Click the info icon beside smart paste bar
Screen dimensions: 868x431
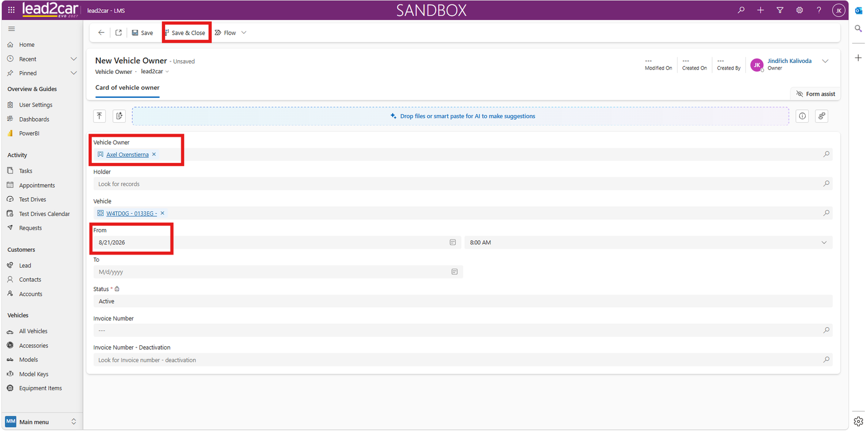tap(802, 116)
